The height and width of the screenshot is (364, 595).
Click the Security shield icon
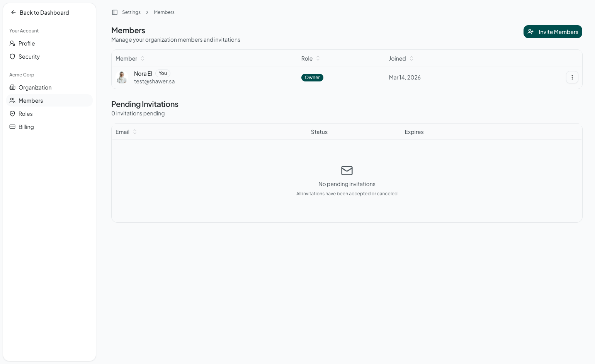click(x=12, y=57)
